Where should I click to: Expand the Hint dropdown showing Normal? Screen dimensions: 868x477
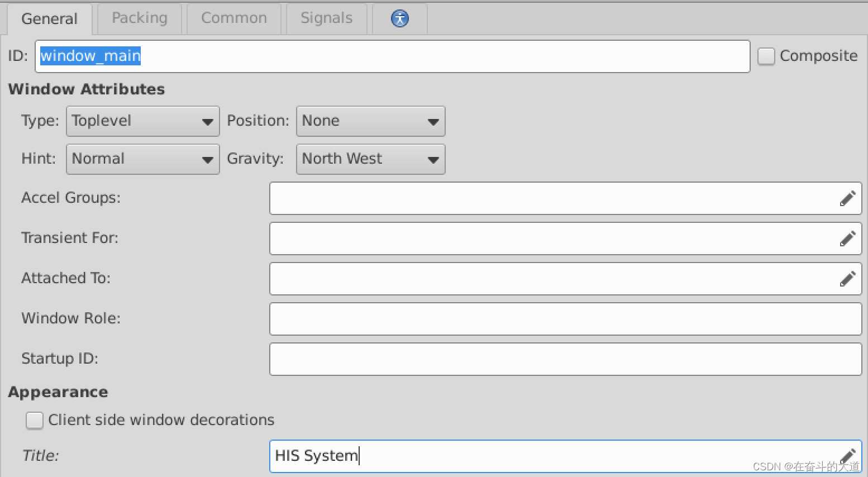[x=143, y=159]
